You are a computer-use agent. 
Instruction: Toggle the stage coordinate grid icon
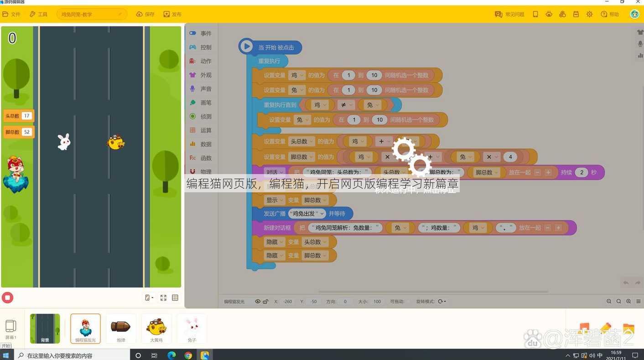pyautogui.click(x=175, y=298)
